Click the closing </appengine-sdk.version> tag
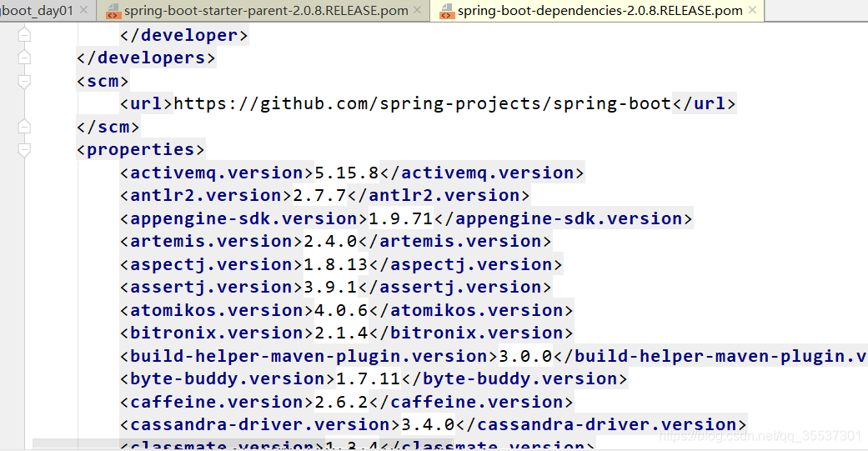 [563, 219]
